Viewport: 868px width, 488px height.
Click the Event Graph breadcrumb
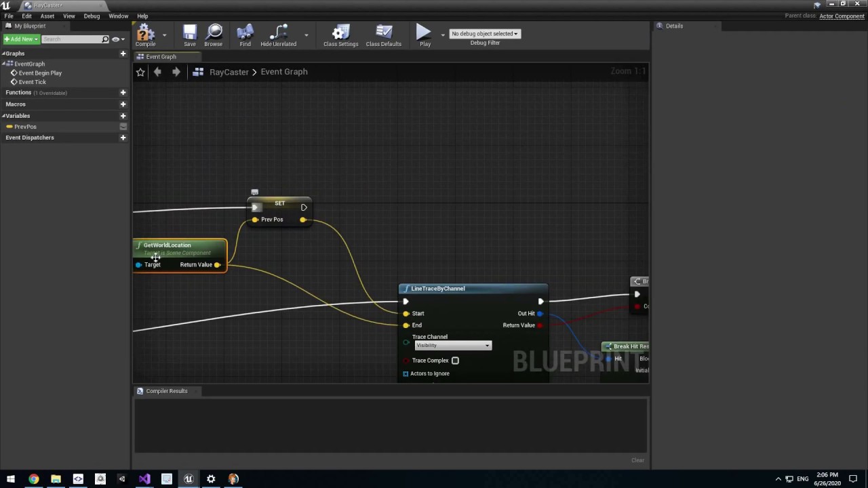coord(284,72)
